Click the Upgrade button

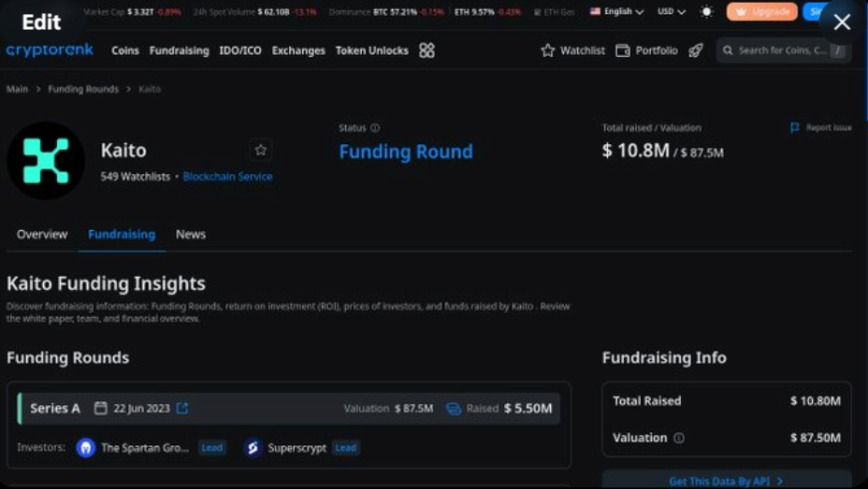761,11
